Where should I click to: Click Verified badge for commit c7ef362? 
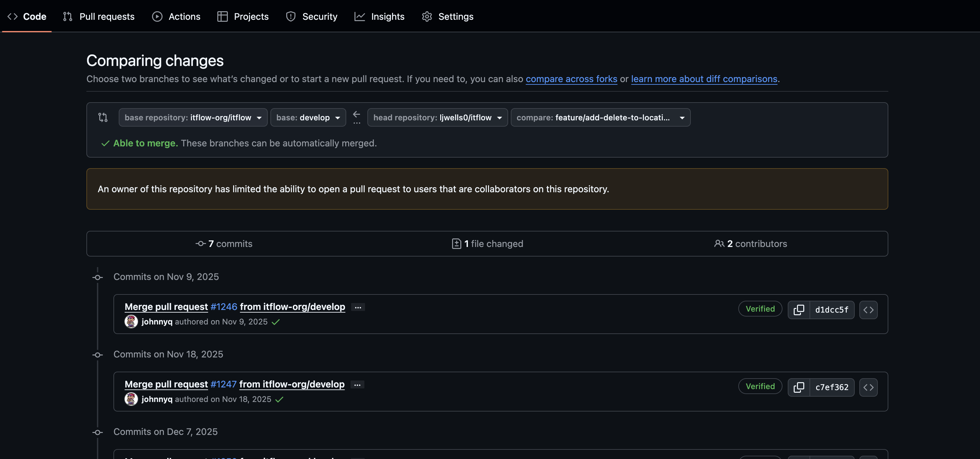click(x=760, y=386)
